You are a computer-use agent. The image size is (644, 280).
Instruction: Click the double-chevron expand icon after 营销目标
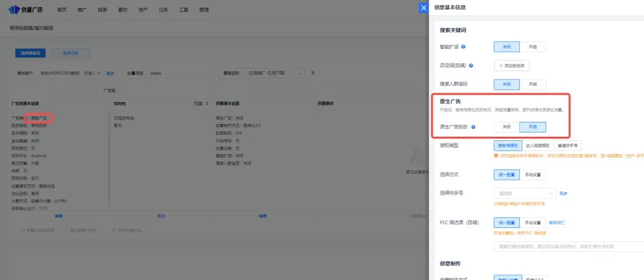[x=312, y=73]
